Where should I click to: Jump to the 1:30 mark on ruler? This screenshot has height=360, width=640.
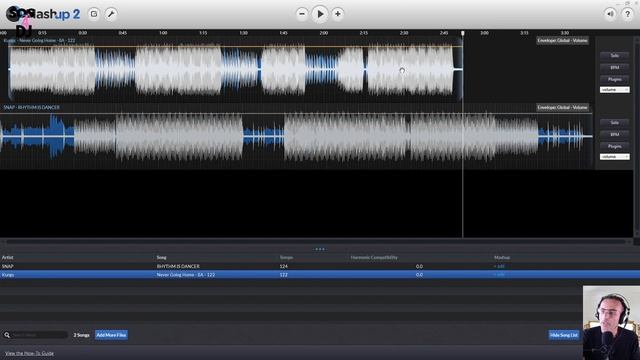pos(243,33)
